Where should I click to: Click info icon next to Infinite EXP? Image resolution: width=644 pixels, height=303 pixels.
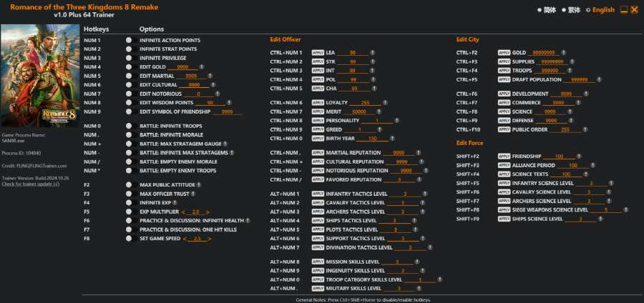tap(175, 202)
